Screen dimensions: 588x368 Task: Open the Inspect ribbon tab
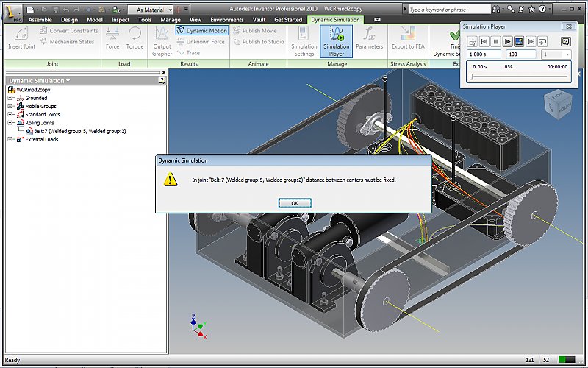[120, 20]
